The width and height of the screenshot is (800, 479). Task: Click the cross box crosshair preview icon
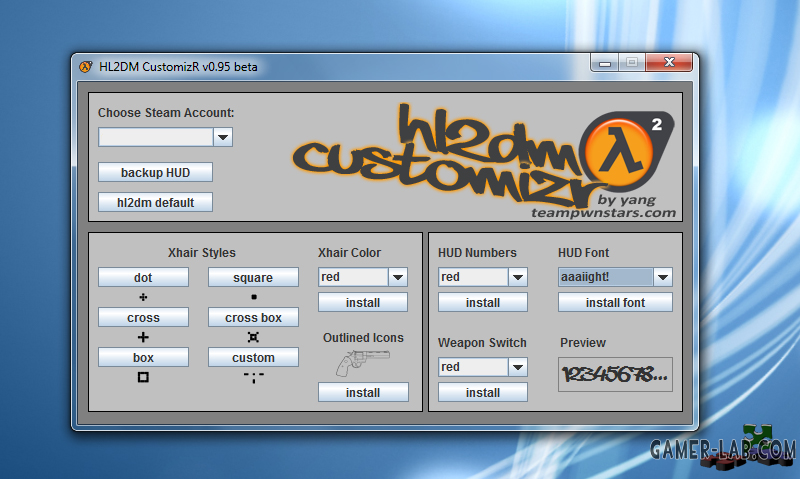pos(253,337)
